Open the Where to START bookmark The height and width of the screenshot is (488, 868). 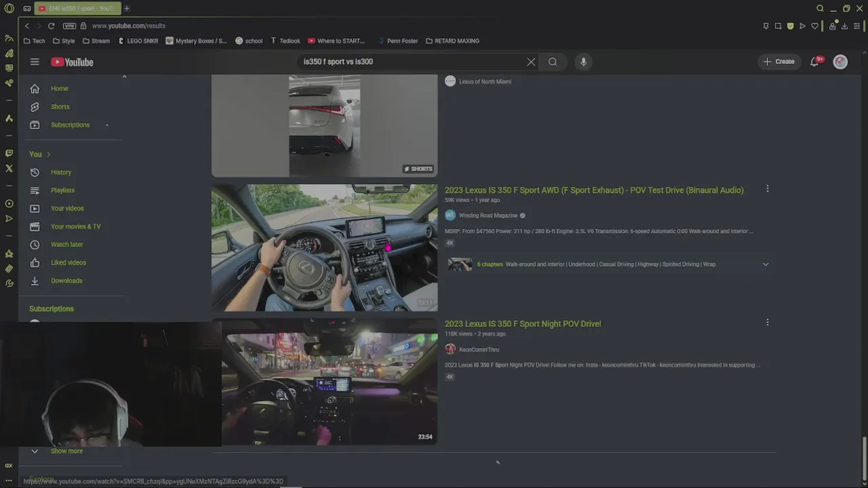pyautogui.click(x=336, y=41)
